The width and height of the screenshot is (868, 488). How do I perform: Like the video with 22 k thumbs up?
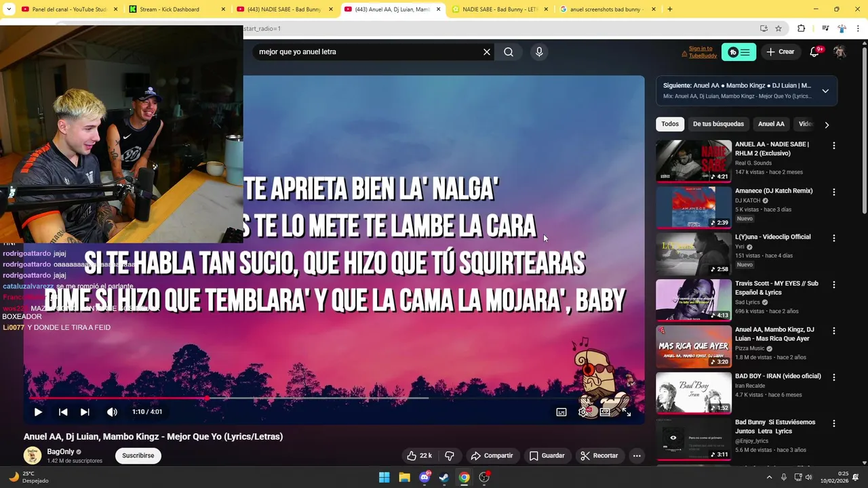click(x=419, y=455)
